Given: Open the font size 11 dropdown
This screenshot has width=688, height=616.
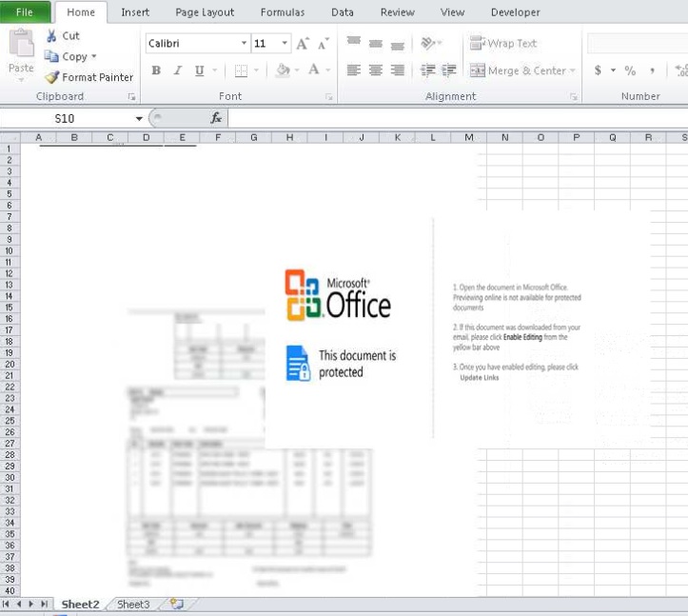Looking at the screenshot, I should click(285, 43).
